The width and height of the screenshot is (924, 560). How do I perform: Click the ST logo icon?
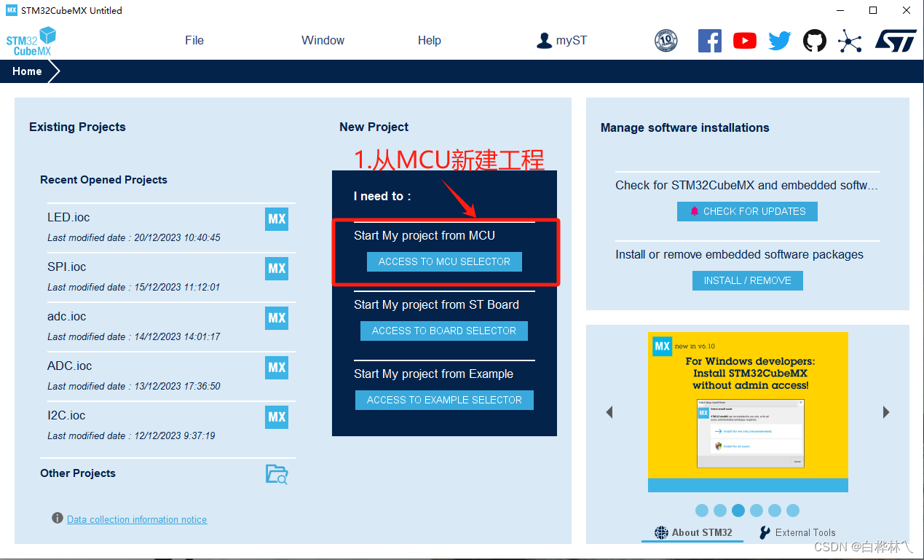(x=895, y=41)
